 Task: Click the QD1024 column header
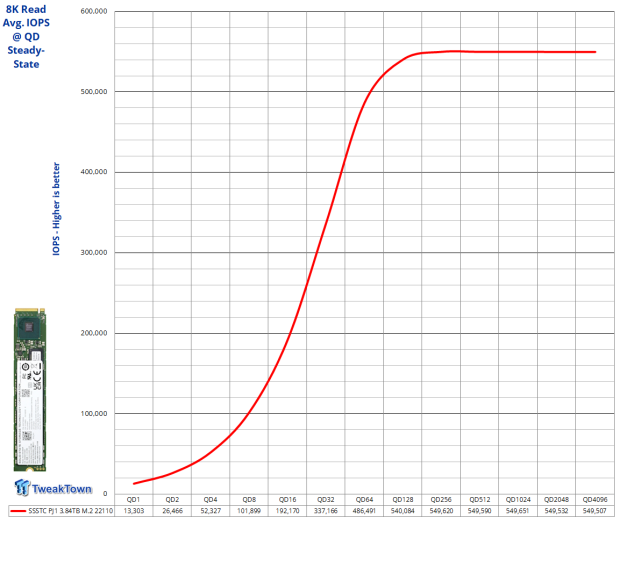(x=518, y=500)
